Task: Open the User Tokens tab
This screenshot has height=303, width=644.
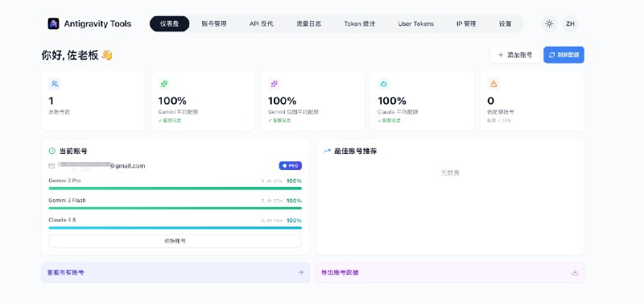Action: pos(415,24)
